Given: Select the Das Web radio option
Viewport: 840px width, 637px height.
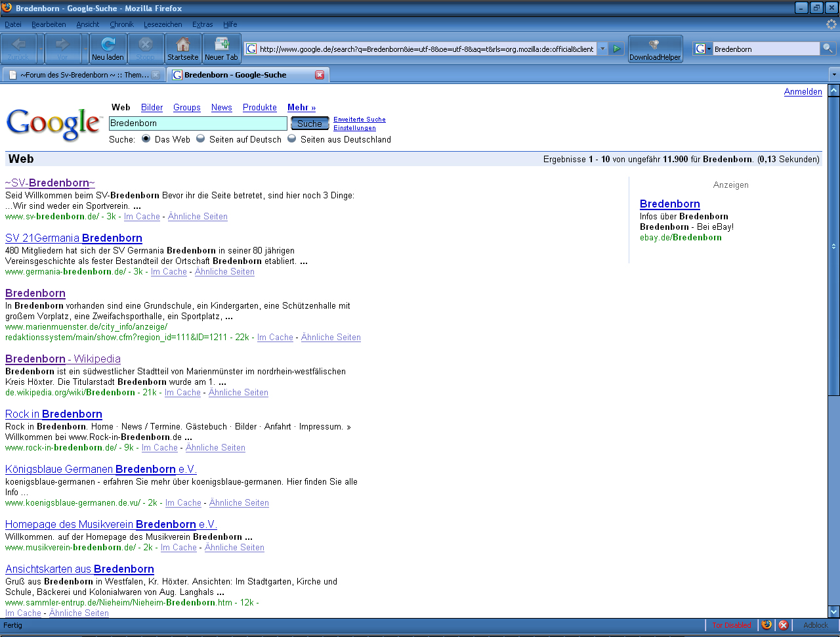Looking at the screenshot, I should point(146,139).
